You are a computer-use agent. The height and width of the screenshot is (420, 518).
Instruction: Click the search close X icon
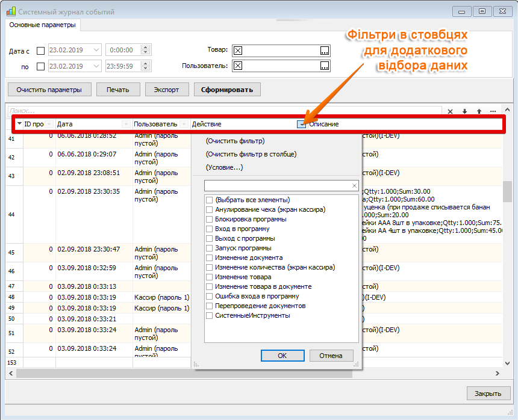coord(450,111)
